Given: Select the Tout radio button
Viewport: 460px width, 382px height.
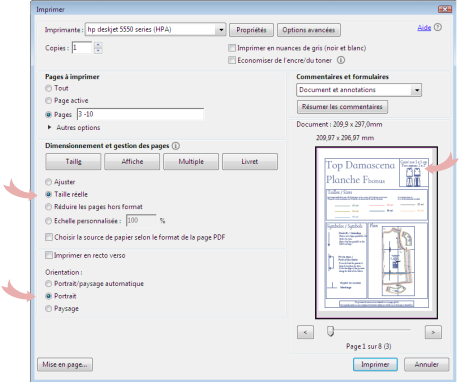Looking at the screenshot, I should click(49, 88).
